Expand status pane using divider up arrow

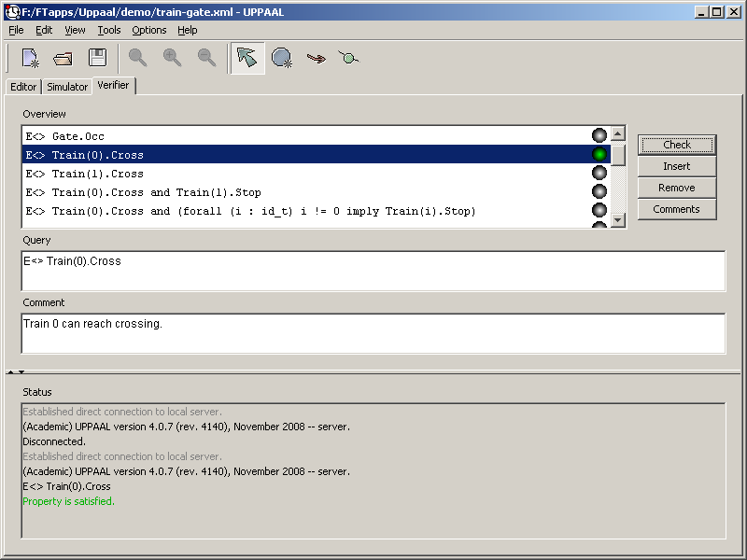10,371
